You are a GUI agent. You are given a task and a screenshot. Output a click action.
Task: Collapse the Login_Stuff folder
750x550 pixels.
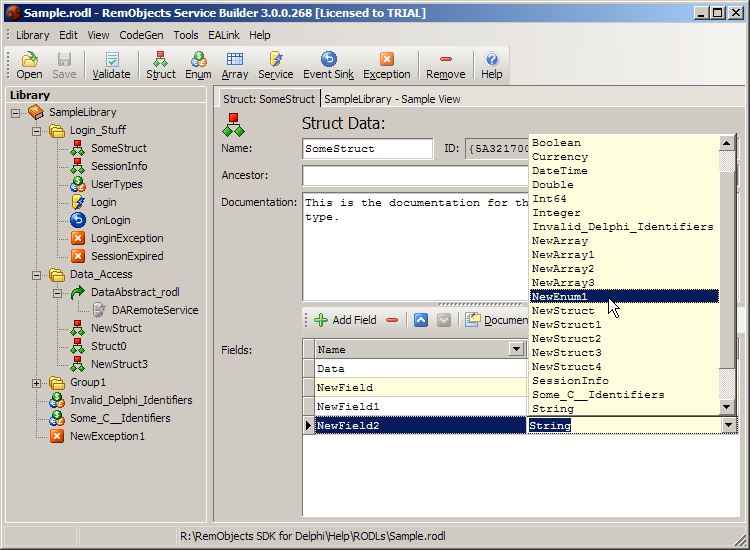coord(36,131)
